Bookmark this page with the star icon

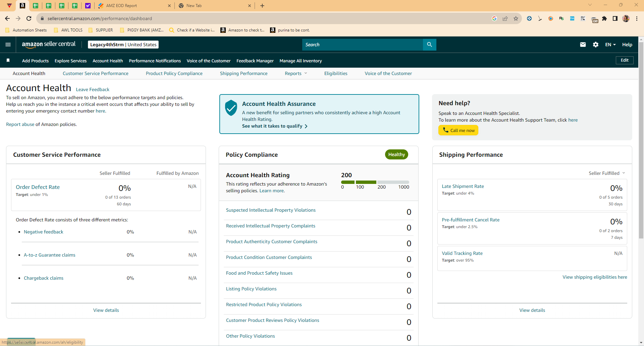click(516, 18)
